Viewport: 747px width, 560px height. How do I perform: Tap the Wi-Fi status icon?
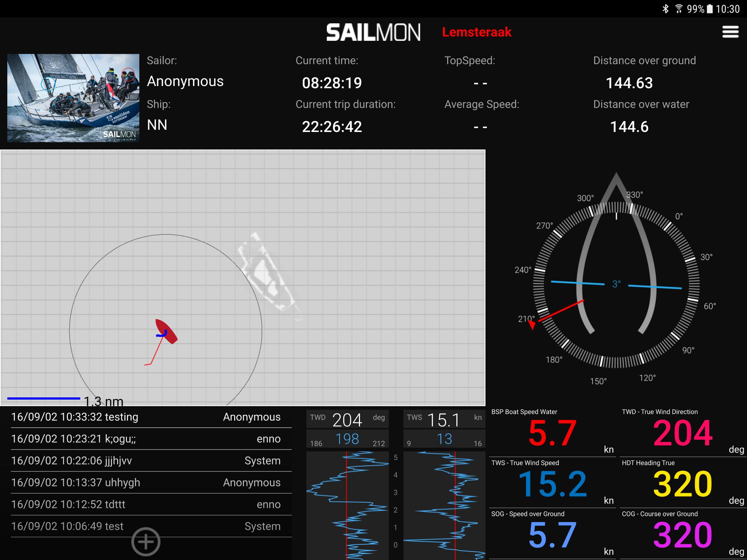point(678,9)
